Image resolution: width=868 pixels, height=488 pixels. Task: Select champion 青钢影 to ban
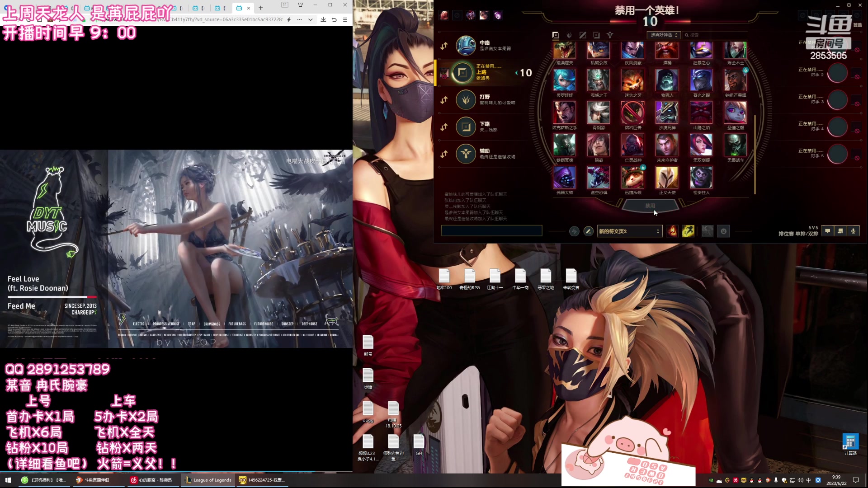point(599,113)
